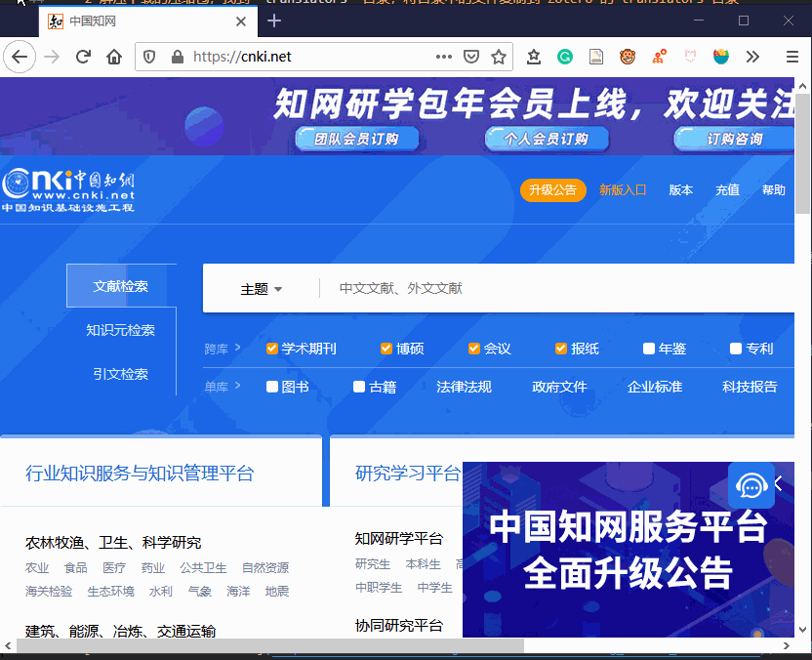Go back with the browser back arrow
Screen dimensions: 812x660
tap(20, 57)
